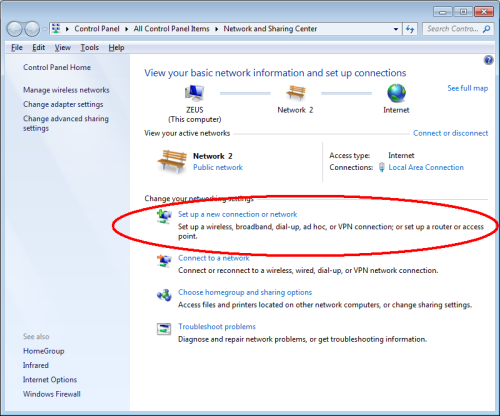
Task: Expand the address bar history dropdown
Action: click(396, 29)
